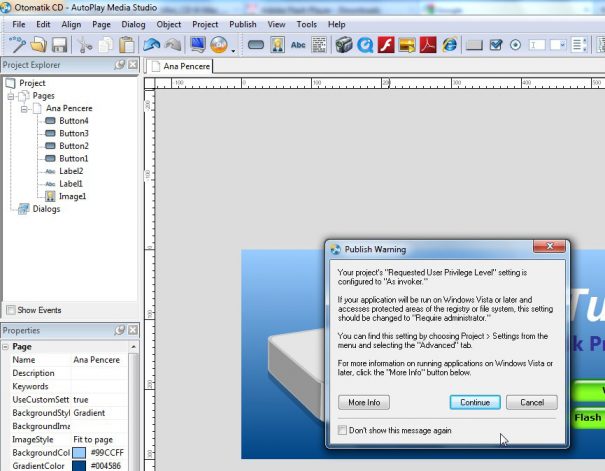Click Continue in Publish Warning dialog
Screen dimensions: 605x471
[475, 402]
